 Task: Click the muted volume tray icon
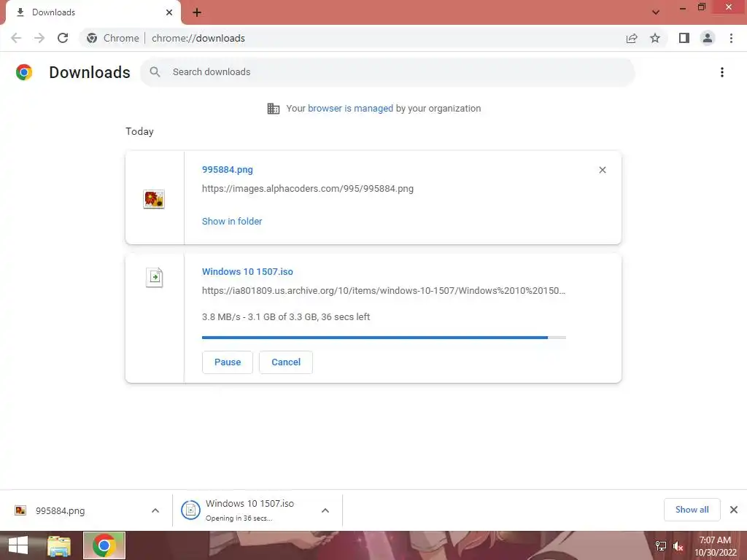click(678, 546)
